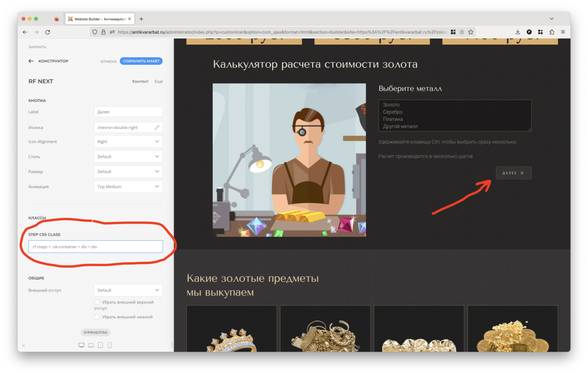Switch preview to desktop monitor view
Screen dimensions: 588x375
(x=81, y=345)
